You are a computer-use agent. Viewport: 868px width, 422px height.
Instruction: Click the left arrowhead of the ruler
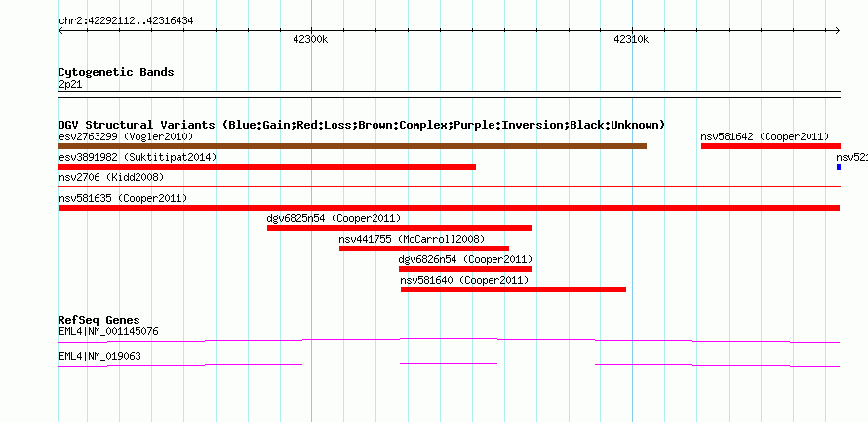pos(60,31)
